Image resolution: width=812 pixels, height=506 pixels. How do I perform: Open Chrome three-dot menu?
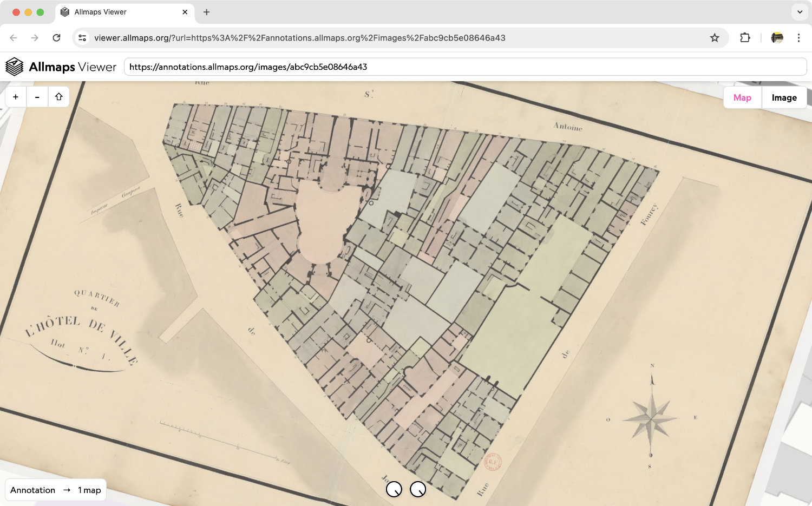798,38
